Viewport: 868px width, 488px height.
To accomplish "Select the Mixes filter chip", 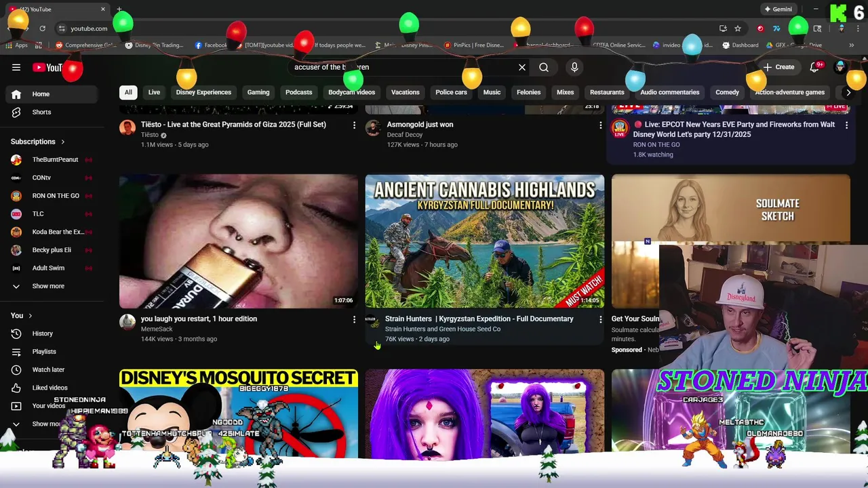I will click(565, 92).
